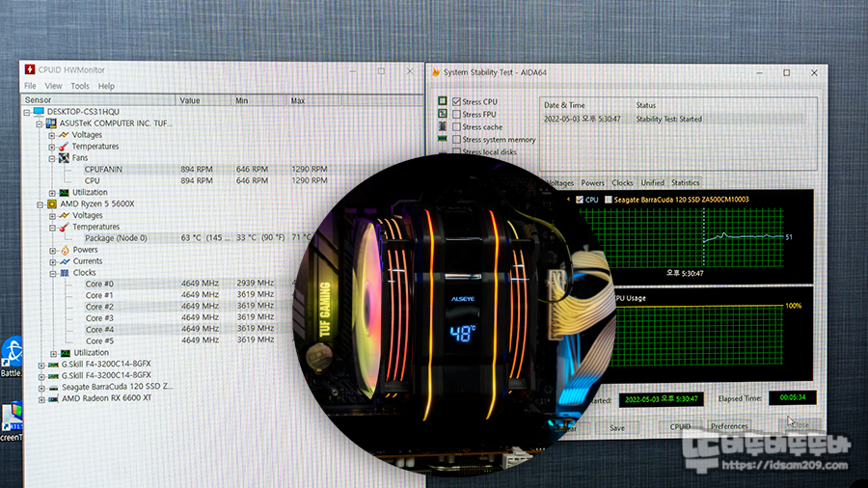Expand the AMD Radeon RX 6600 XT node
This screenshot has height=488, width=868.
41,399
